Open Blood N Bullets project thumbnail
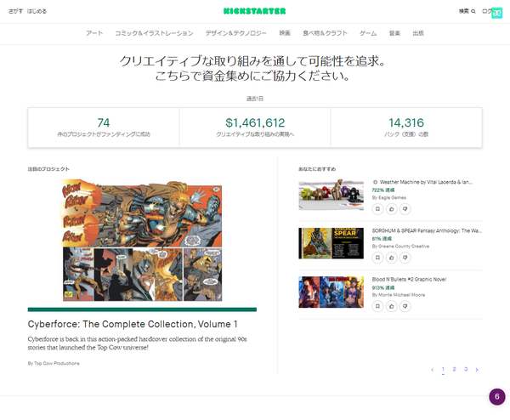510x420 pixels. (331, 292)
